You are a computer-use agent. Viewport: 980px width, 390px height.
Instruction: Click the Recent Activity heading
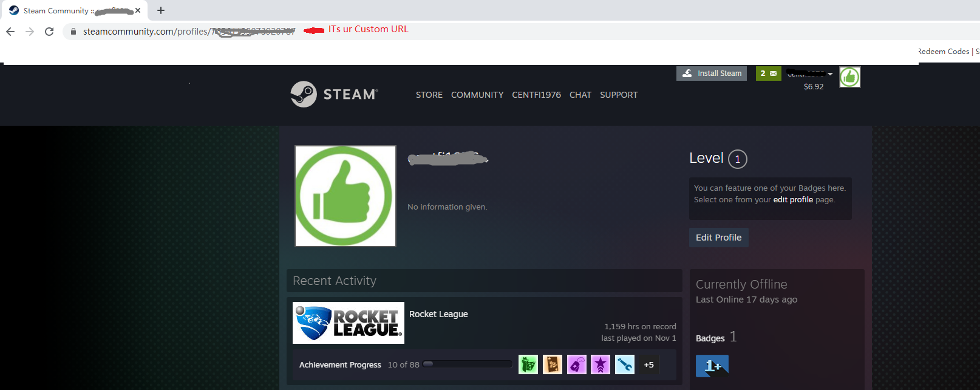[x=335, y=281]
